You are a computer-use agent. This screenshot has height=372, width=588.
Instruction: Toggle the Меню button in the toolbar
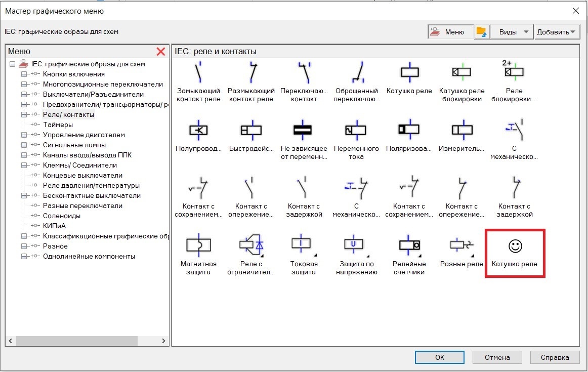450,32
